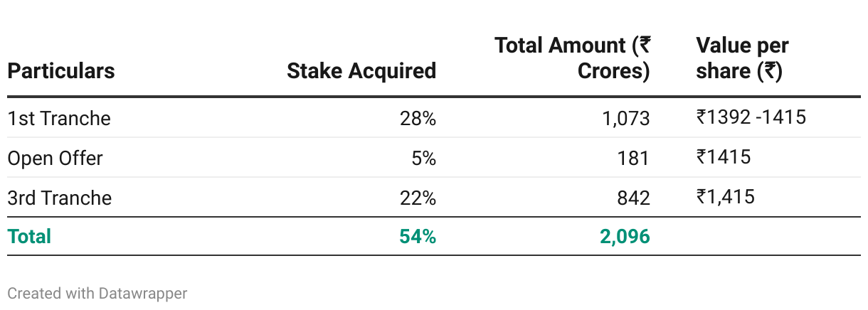This screenshot has height=310, width=868.
Task: Click the ₹1415 Open Offer share value
Action: (724, 156)
